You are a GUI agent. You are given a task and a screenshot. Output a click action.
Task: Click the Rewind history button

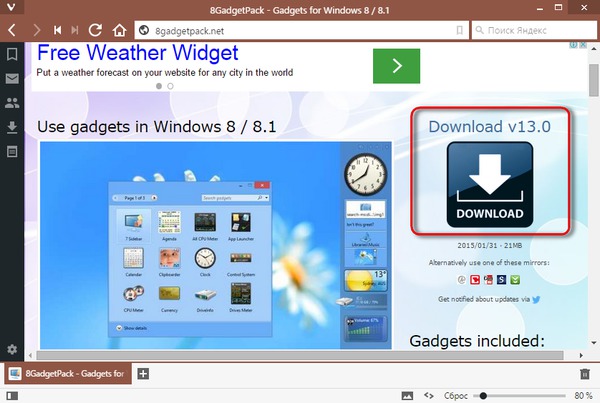tap(57, 30)
